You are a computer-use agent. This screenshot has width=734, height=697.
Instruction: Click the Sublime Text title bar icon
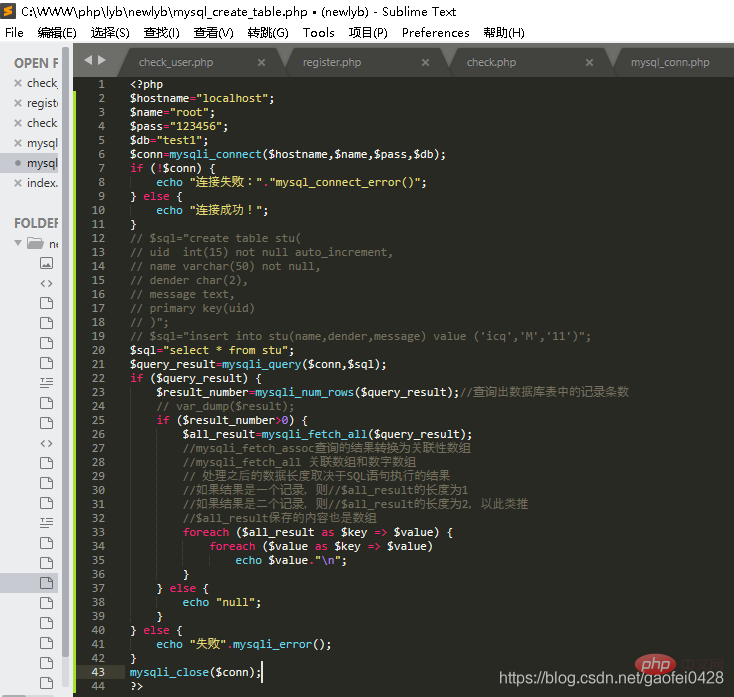pos(8,11)
